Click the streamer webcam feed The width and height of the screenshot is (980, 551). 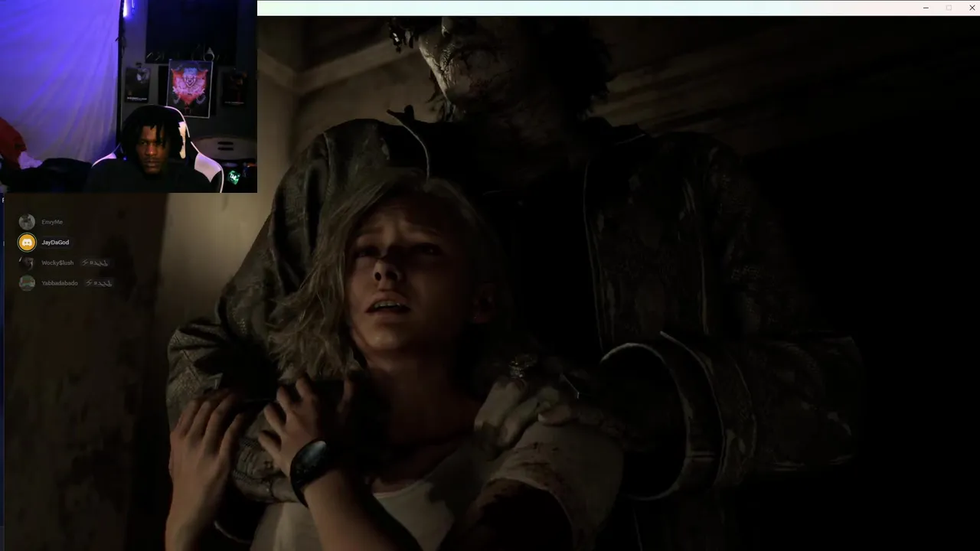click(x=129, y=96)
